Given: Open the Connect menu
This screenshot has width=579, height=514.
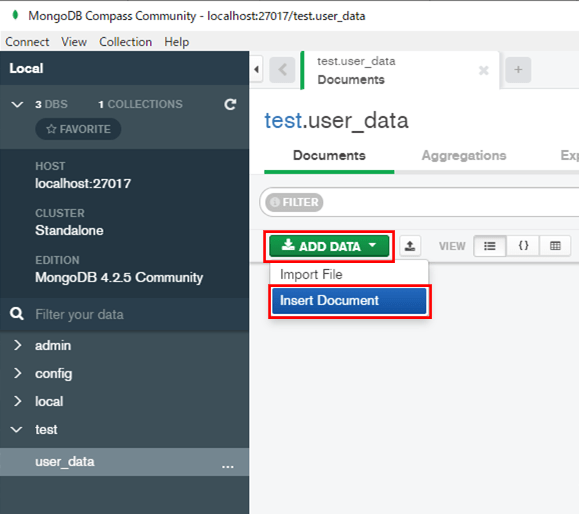Looking at the screenshot, I should [27, 42].
